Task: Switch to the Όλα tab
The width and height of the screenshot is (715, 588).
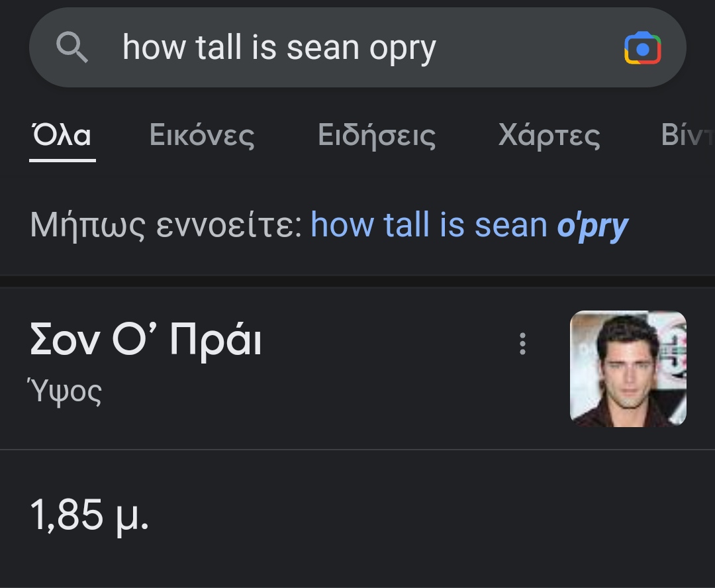Action: (x=62, y=135)
